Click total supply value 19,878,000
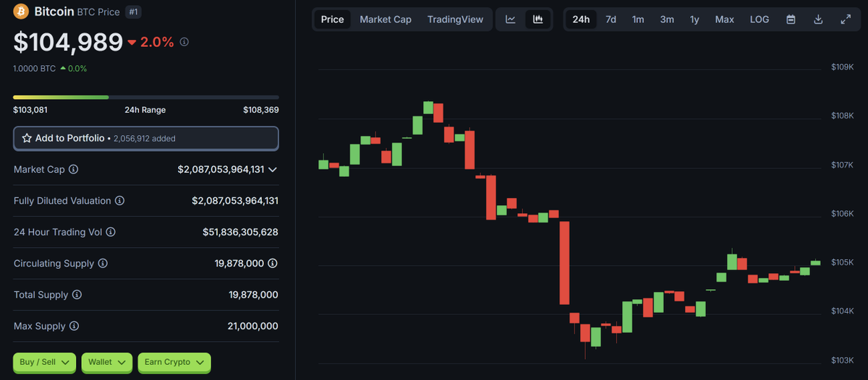The width and height of the screenshot is (868, 380). [x=253, y=295]
